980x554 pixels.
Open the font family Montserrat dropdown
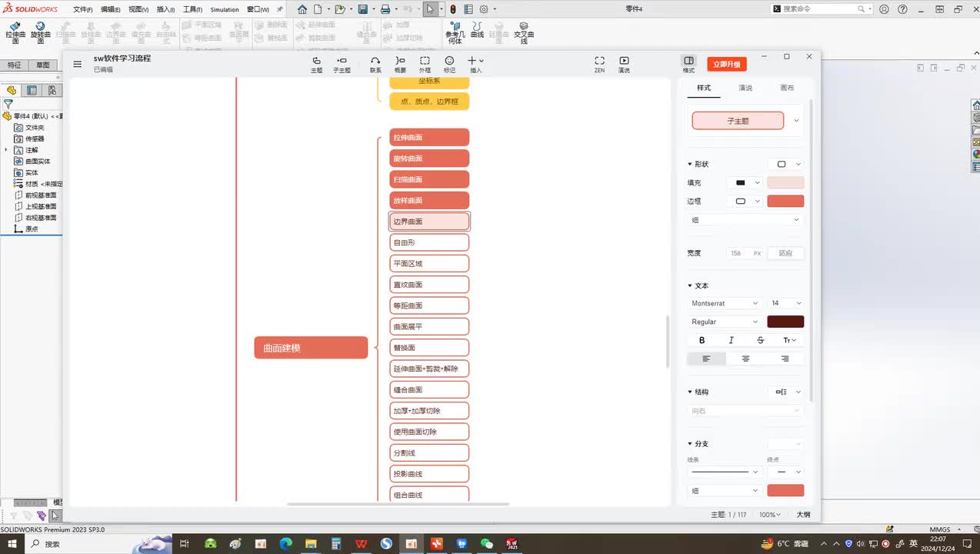tap(725, 303)
